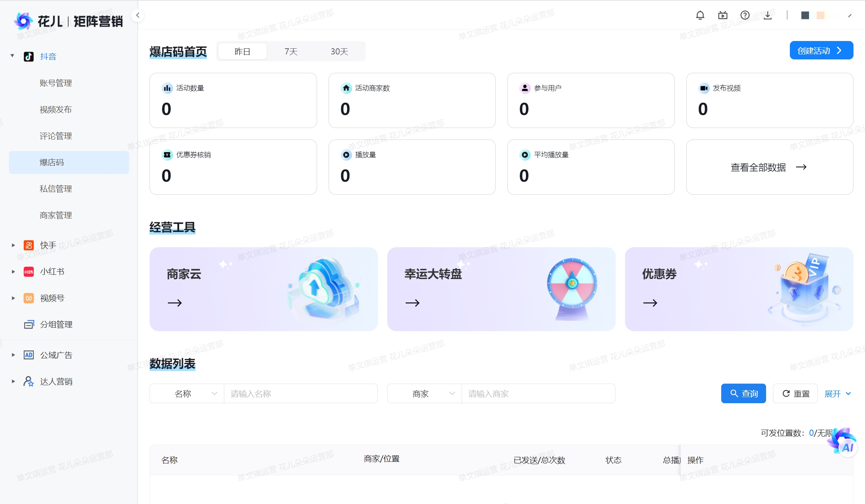Focus the 请输入商家 input field
The height and width of the screenshot is (504, 865).
point(539,394)
